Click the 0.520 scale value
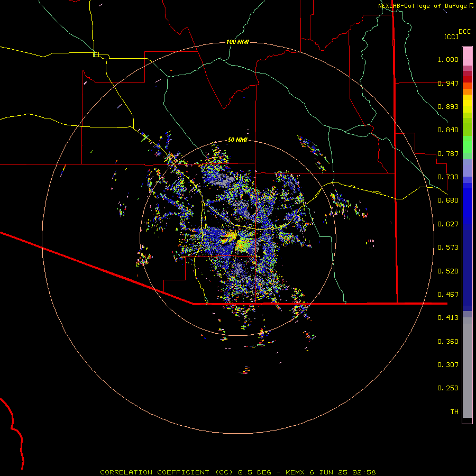 448,271
